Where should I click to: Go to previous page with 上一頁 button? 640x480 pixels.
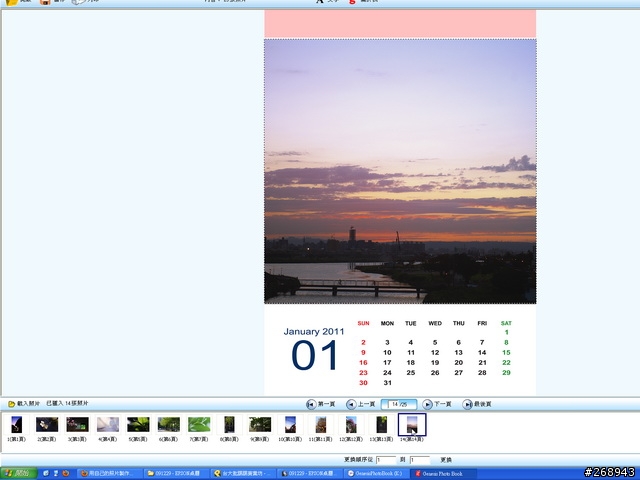tap(360, 404)
